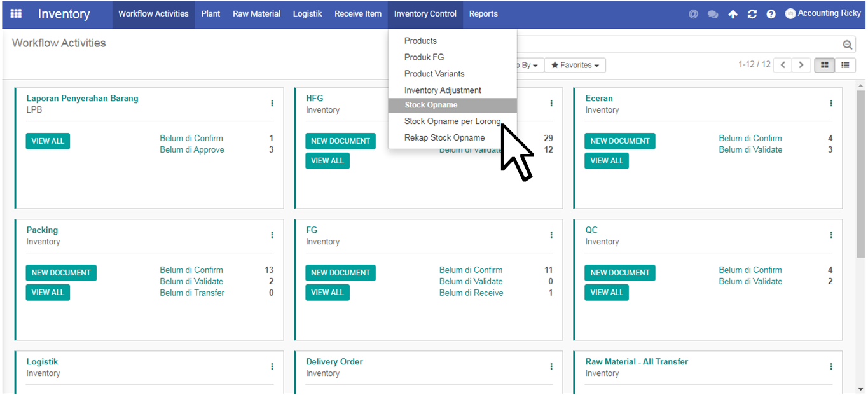Screen dimensions: 868x395
Task: Open the Accounting Ricky user menu
Action: coord(823,13)
